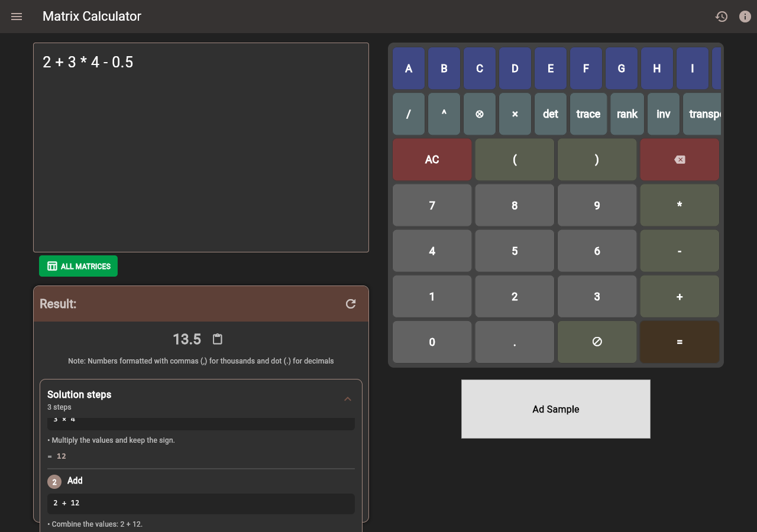Image resolution: width=757 pixels, height=532 pixels.
Task: Focus the expression input box
Action: (x=201, y=148)
